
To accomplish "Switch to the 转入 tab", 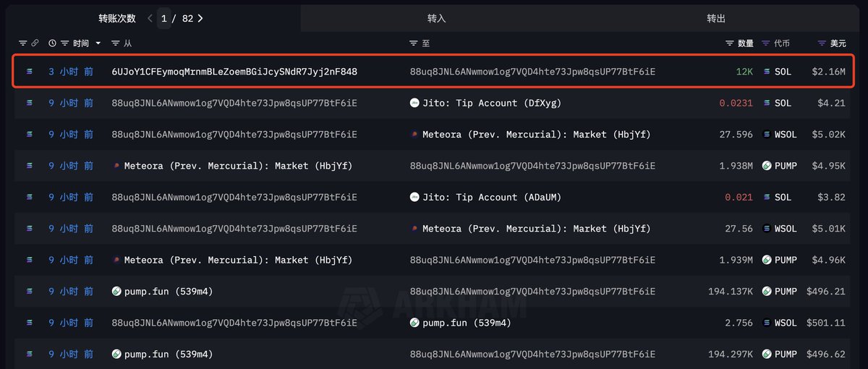I will click(x=436, y=18).
